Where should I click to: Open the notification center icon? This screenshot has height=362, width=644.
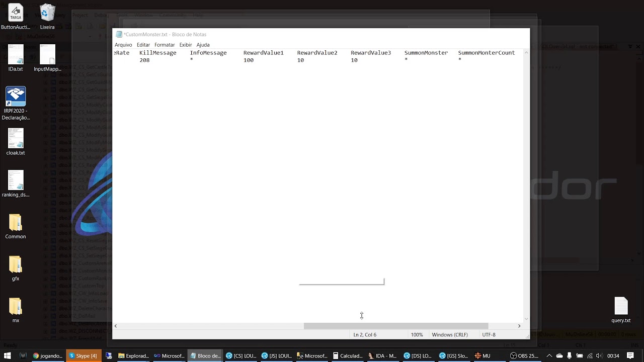(630, 355)
